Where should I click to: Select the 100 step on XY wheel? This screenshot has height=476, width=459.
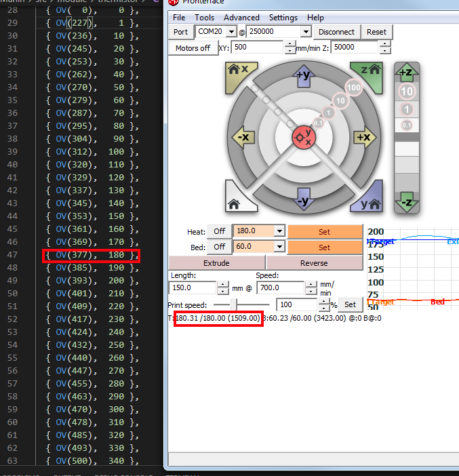(x=354, y=87)
